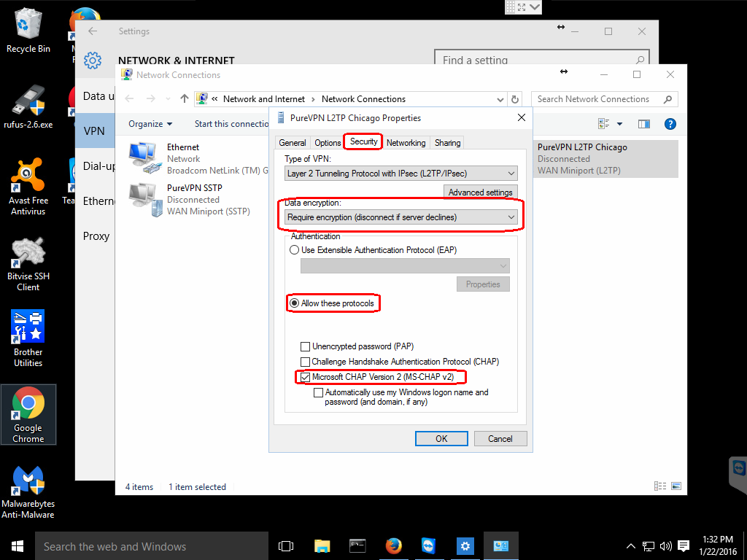Click the volume icon in system tray

pos(666,545)
